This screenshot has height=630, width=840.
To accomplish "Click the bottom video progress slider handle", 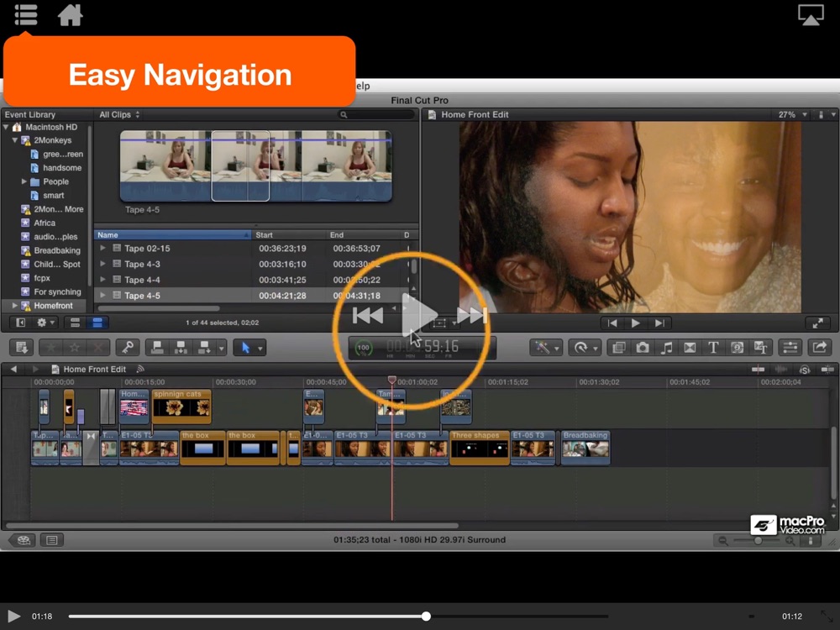I will [426, 617].
